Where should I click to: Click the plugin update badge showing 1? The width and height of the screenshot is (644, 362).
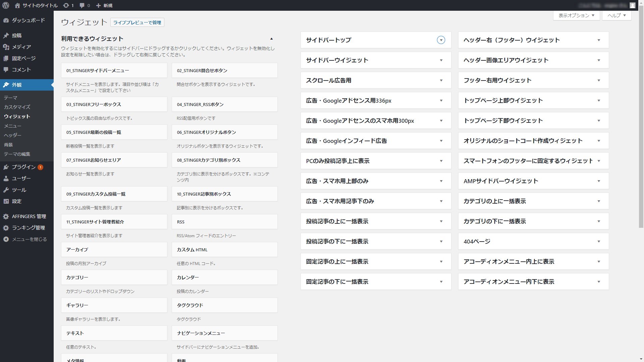pos(40,167)
